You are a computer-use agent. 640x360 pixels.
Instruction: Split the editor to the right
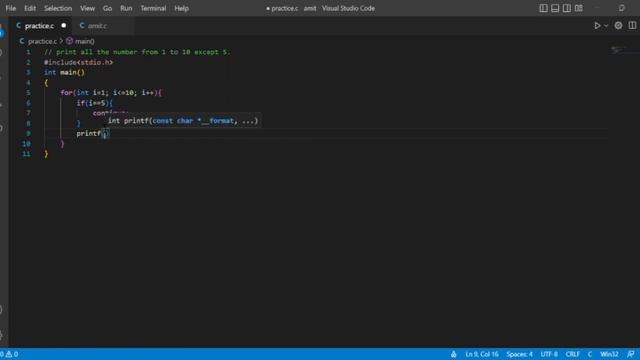(x=632, y=26)
